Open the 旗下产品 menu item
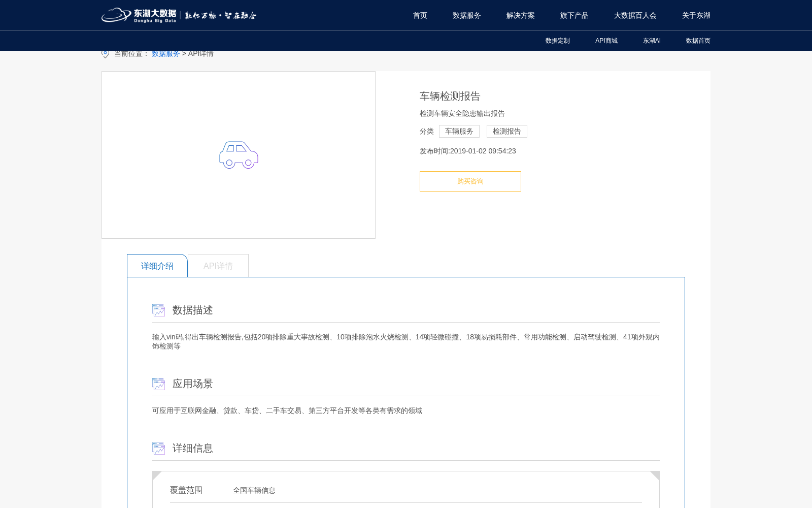 click(x=574, y=15)
